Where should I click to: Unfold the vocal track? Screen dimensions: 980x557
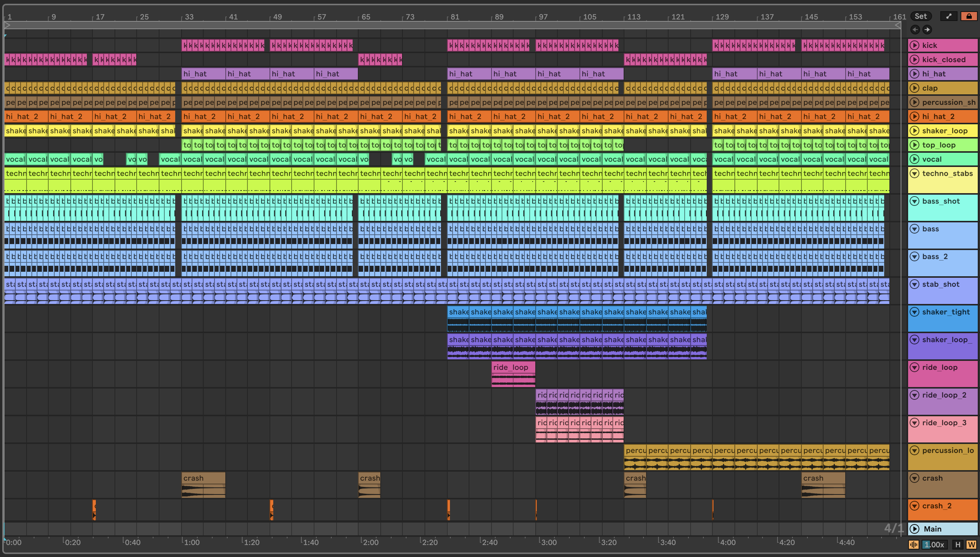click(x=914, y=159)
